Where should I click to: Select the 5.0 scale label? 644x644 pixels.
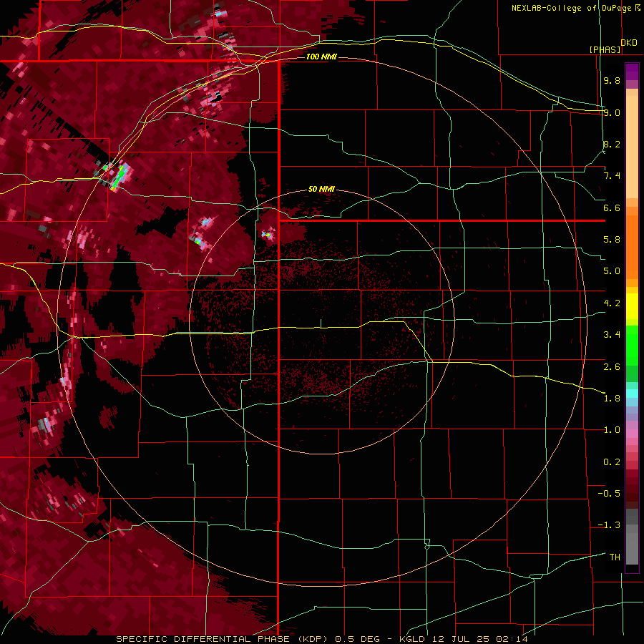coord(612,271)
